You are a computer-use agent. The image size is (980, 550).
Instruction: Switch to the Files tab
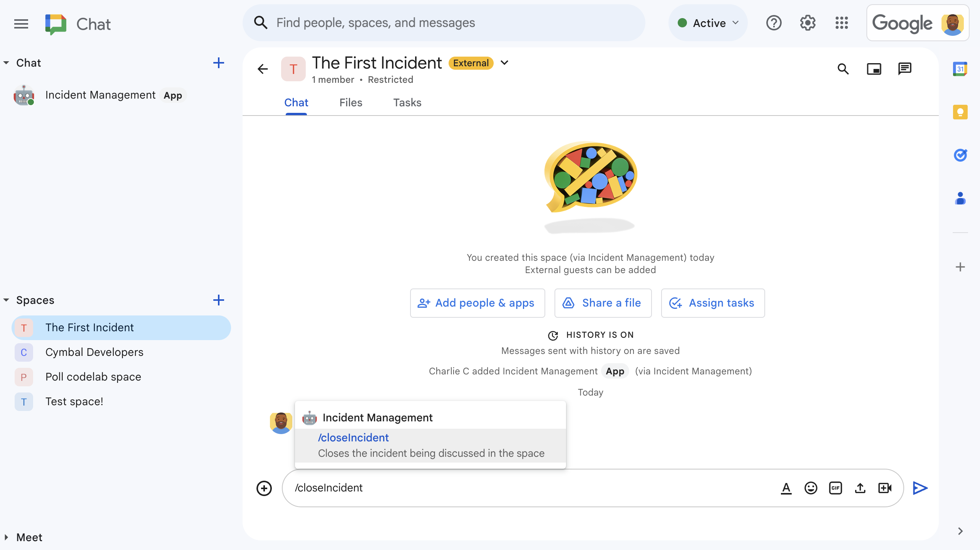351,102
